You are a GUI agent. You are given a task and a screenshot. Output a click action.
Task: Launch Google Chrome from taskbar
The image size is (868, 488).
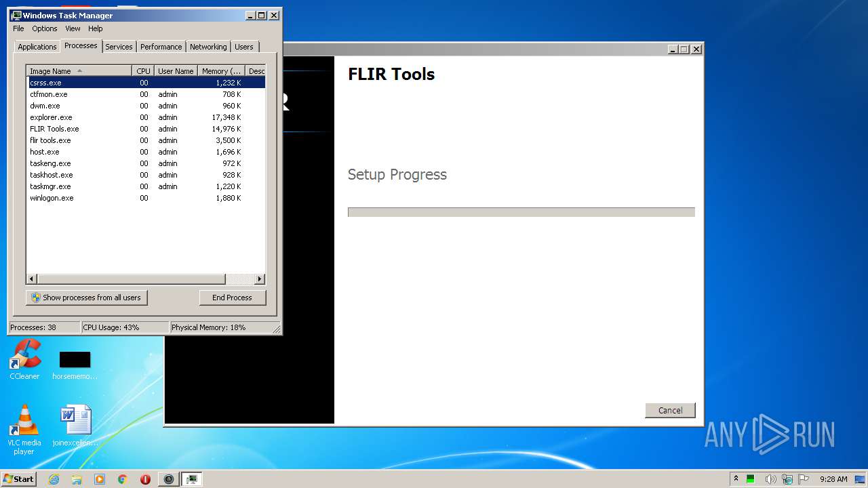[x=123, y=479]
